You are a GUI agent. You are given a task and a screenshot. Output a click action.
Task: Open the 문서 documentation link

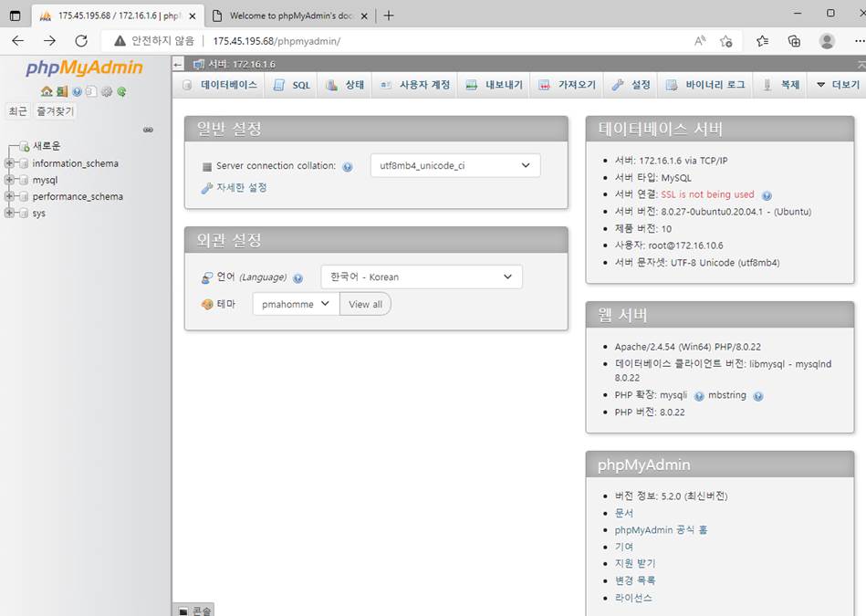[623, 513]
